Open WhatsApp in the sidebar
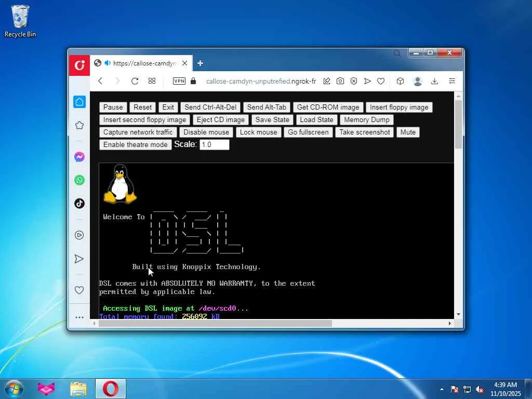This screenshot has height=399, width=532. 79,180
